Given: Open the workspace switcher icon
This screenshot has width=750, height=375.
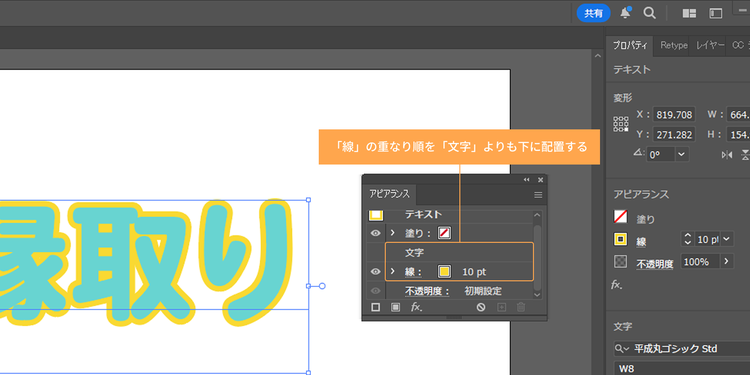Looking at the screenshot, I should pos(716,13).
